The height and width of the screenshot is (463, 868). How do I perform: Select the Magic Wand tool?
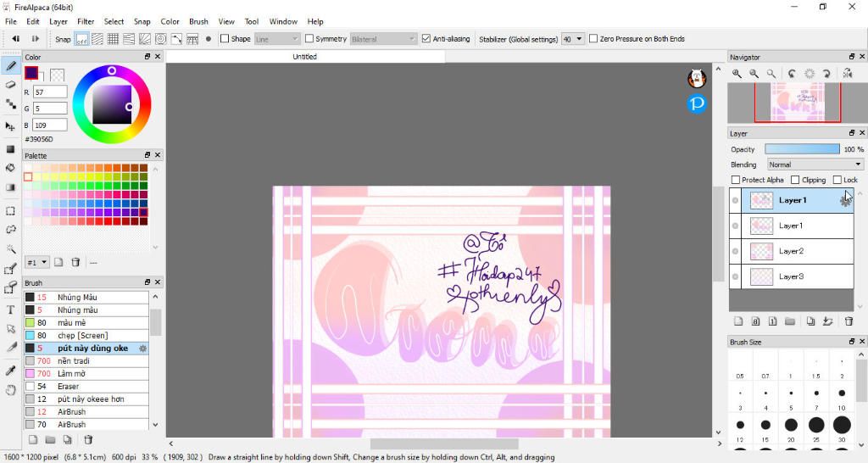(10, 248)
